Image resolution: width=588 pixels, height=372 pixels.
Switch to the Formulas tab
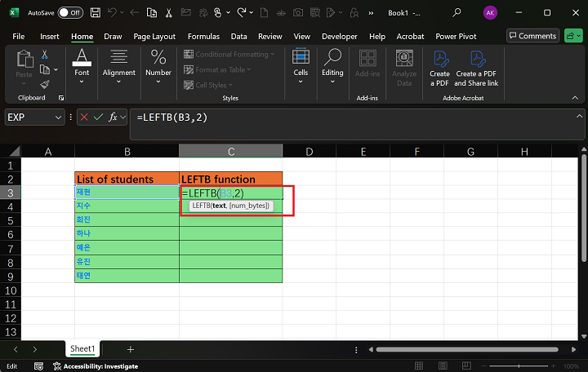[203, 37]
